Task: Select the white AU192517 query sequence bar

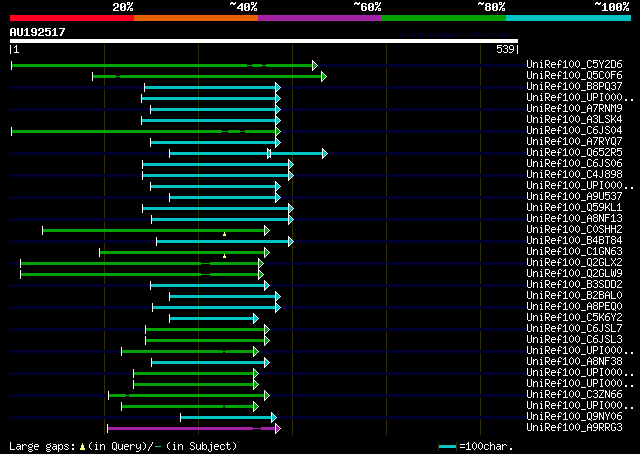Action: click(x=264, y=41)
